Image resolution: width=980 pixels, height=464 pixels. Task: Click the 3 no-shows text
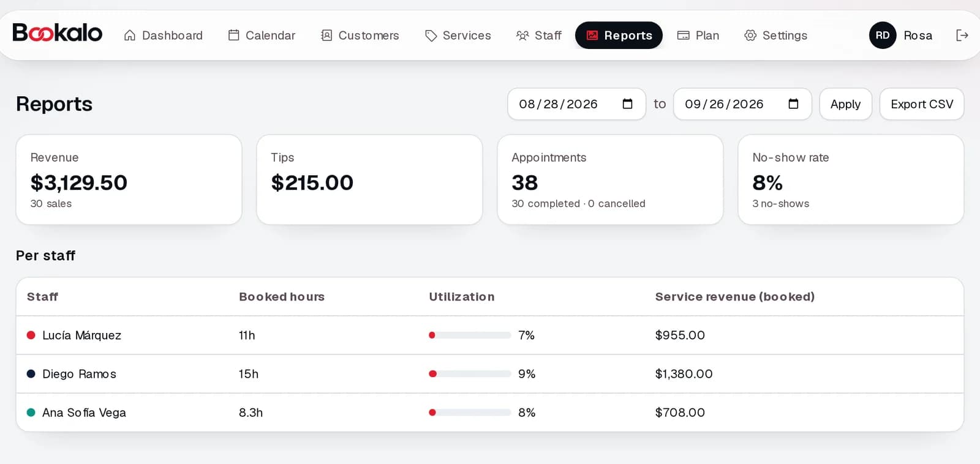click(x=781, y=203)
